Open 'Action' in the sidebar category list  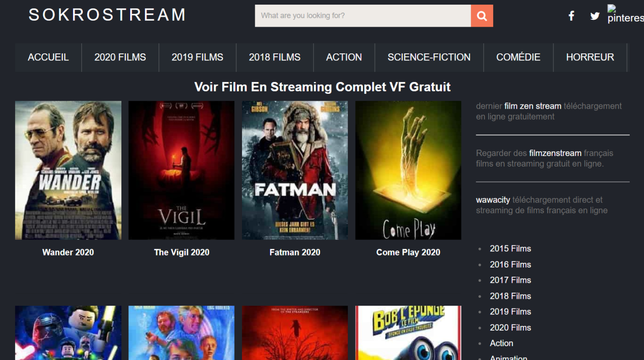(501, 343)
